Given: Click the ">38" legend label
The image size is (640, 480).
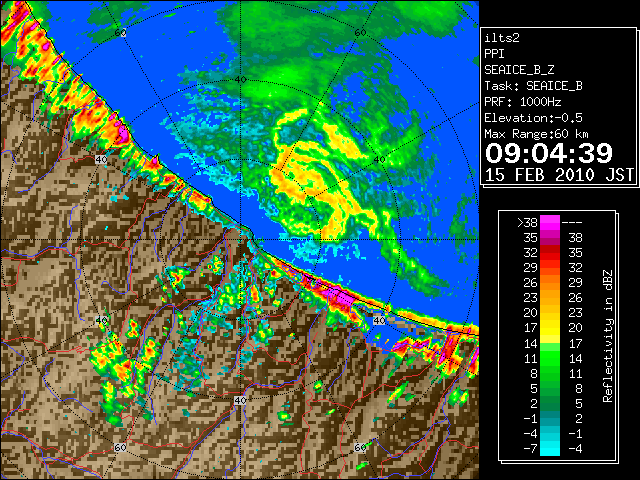Looking at the screenshot, I should click(527, 222).
